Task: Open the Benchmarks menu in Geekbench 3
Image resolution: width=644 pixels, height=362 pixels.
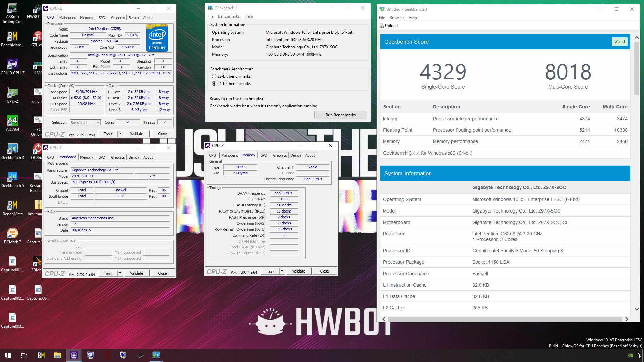Action: click(x=229, y=16)
